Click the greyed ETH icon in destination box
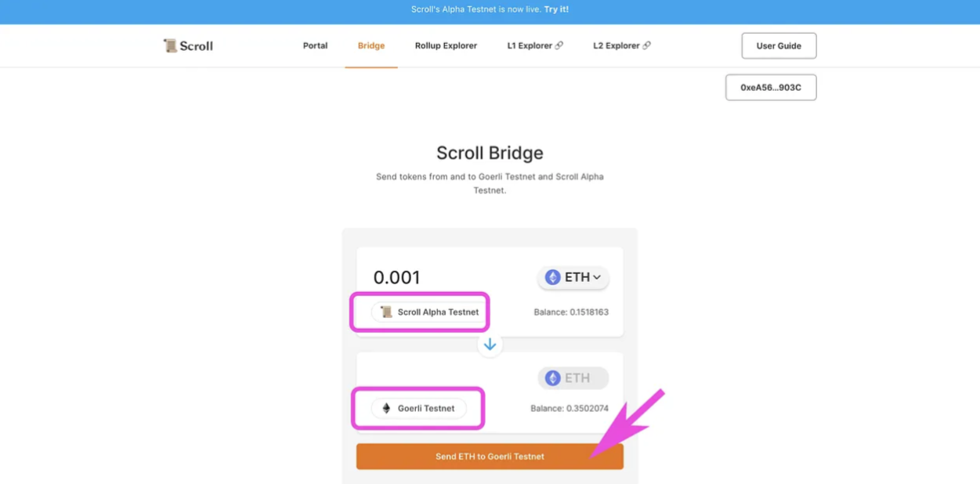This screenshot has width=980, height=484. (553, 378)
